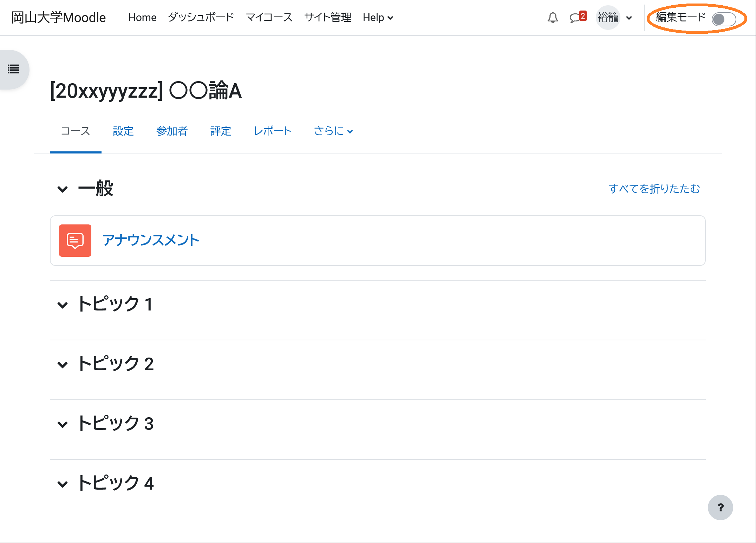
Task: Open the さらに dropdown
Action: [x=333, y=131]
